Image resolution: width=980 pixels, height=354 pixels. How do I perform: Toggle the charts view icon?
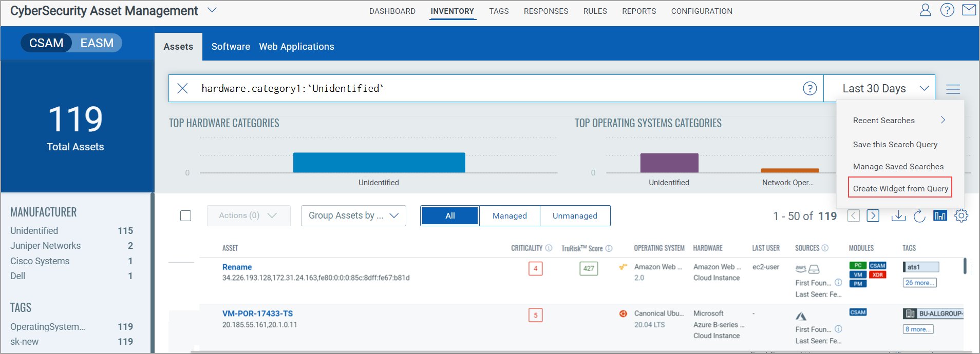[x=940, y=215]
